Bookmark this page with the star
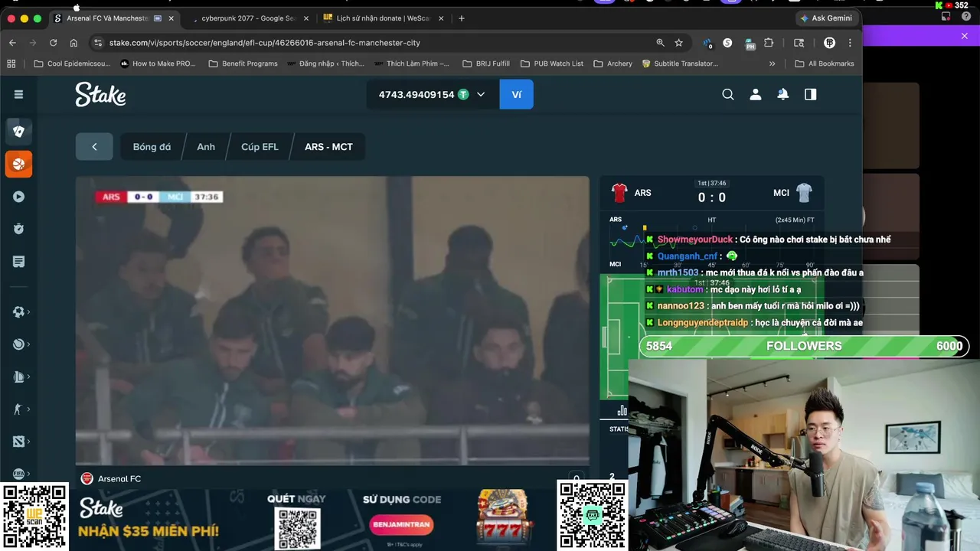Viewport: 980px width, 551px height. 678,43
